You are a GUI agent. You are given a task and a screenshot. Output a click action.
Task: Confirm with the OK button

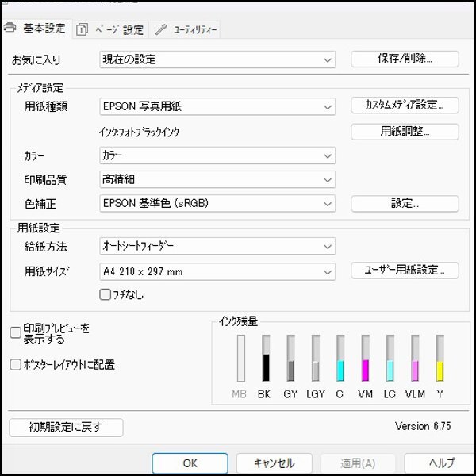[190, 463]
